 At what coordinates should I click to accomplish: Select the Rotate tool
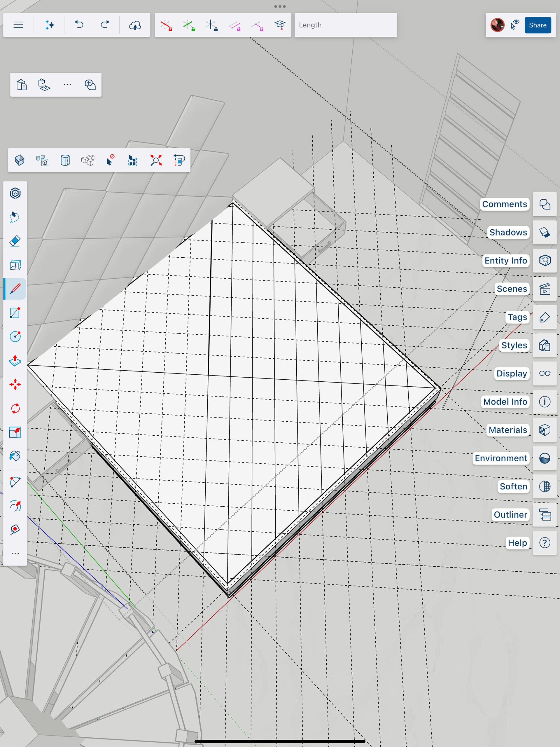(15, 408)
